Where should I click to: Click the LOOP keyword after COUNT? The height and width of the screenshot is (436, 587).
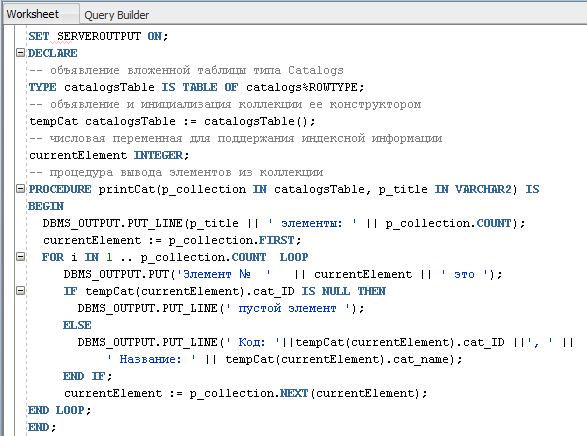click(294, 257)
